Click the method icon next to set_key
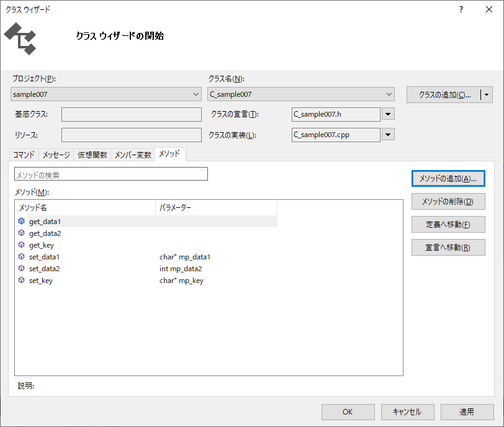Screen dimensions: 504x427 point(22,281)
